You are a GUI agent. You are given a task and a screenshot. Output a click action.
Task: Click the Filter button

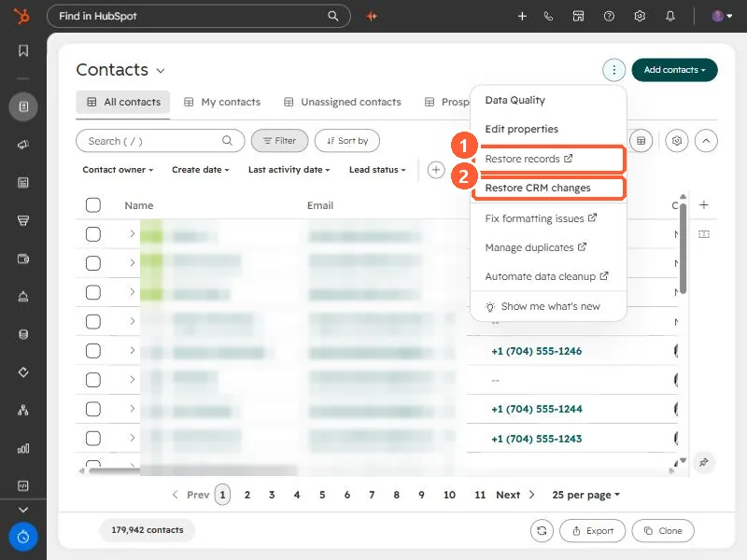tap(279, 141)
